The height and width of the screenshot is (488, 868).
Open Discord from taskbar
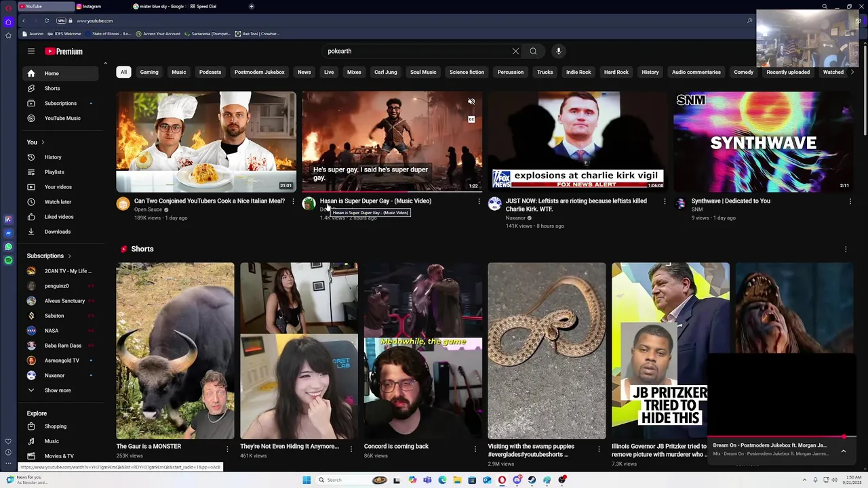(x=517, y=480)
